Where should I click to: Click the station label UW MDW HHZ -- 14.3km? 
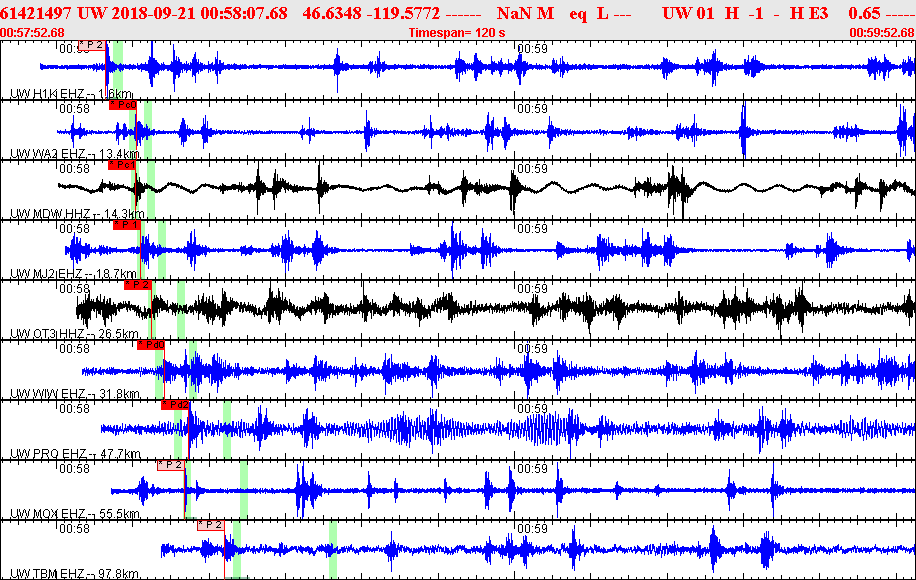pyautogui.click(x=77, y=214)
